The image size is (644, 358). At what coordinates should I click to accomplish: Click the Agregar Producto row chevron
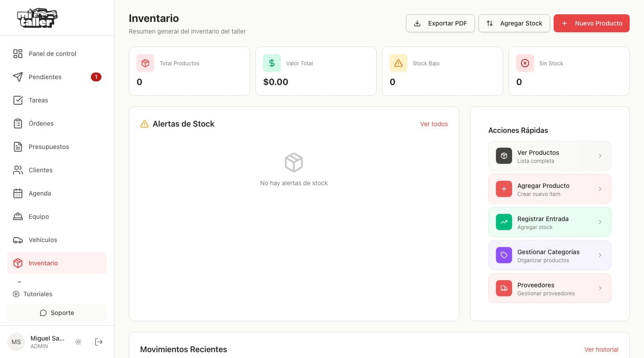[600, 189]
